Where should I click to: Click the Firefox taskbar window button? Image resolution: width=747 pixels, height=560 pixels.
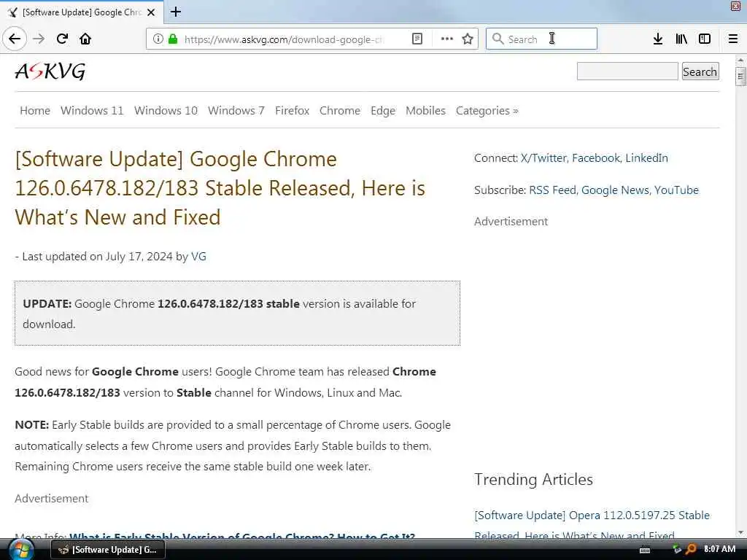(108, 550)
